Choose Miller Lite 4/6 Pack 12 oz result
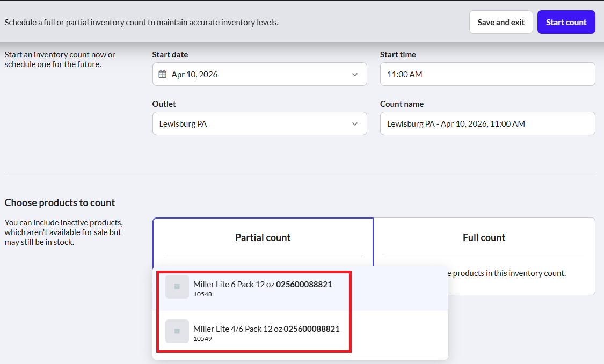The height and width of the screenshot is (364, 604). tap(301, 332)
